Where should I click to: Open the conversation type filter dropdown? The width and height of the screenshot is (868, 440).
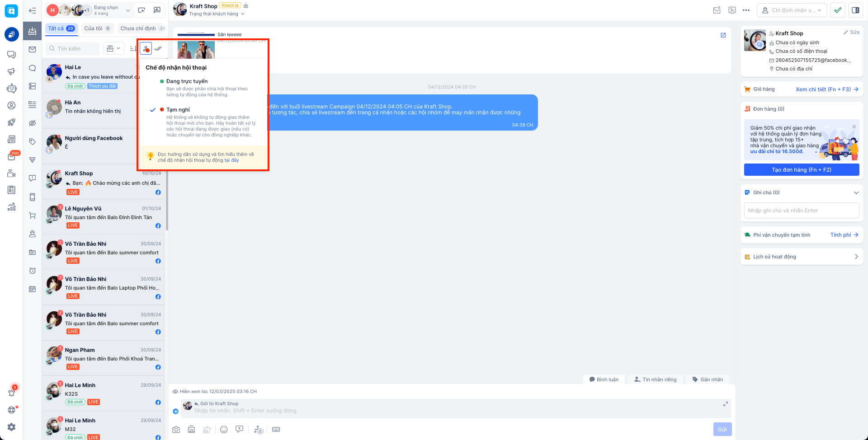(113, 48)
